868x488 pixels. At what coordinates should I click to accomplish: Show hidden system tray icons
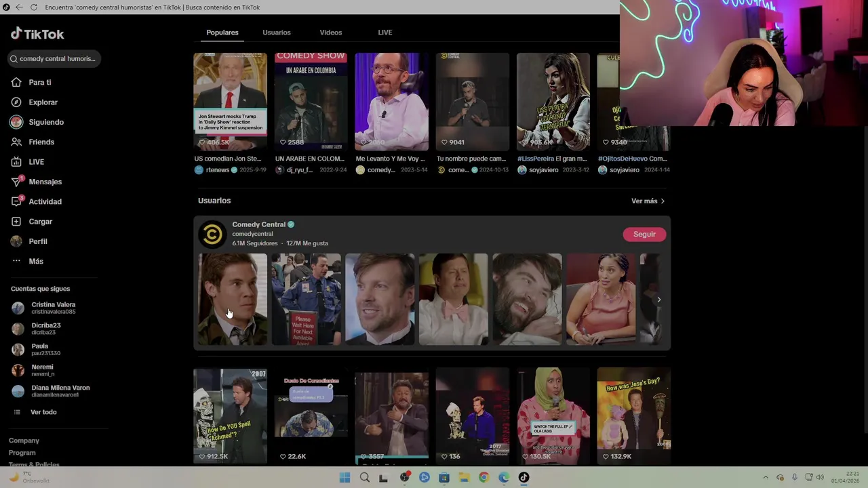[x=766, y=478]
